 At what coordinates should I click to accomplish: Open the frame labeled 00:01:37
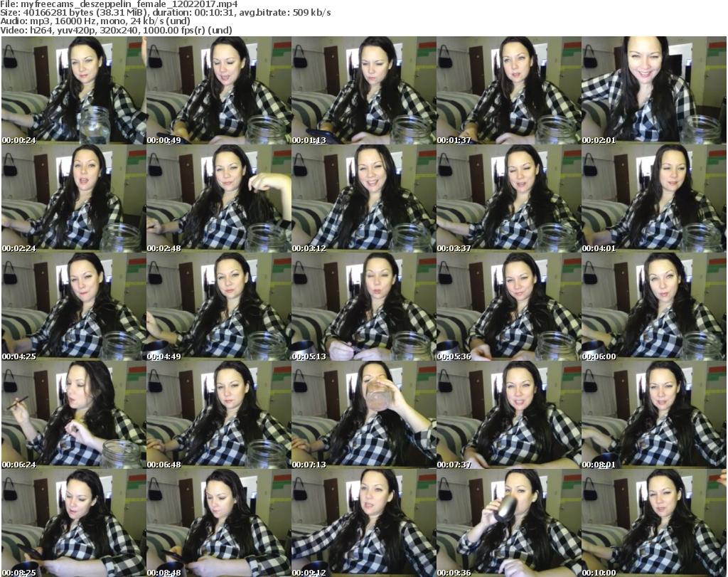(x=509, y=90)
